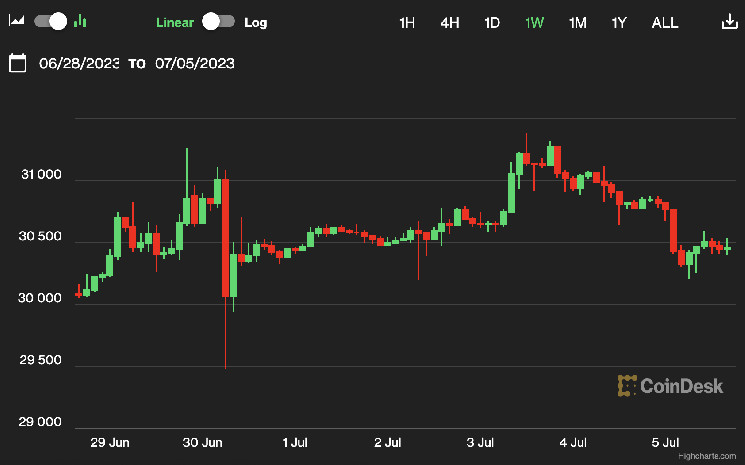
Task: Toggle the chart type switch
Action: 50,21
